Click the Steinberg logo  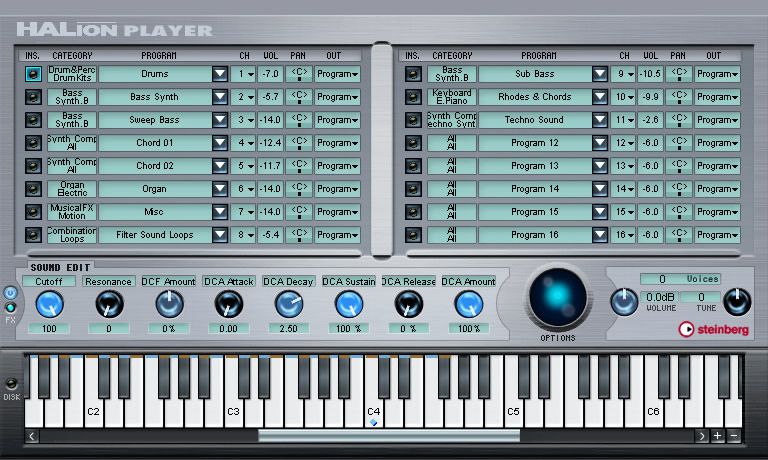point(714,330)
